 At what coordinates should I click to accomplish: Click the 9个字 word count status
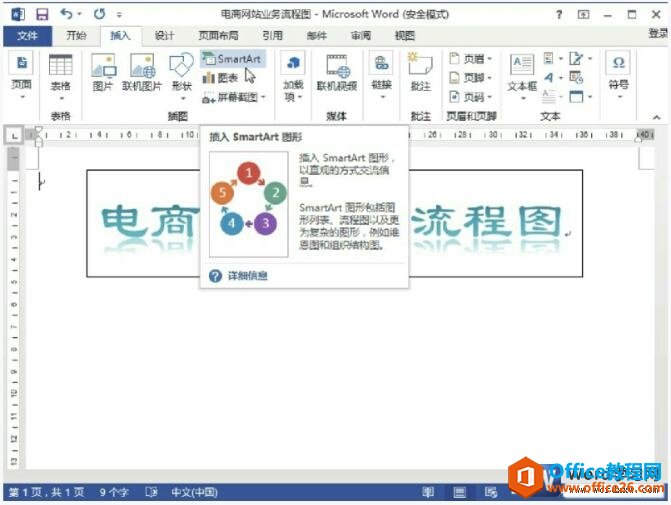[114, 493]
